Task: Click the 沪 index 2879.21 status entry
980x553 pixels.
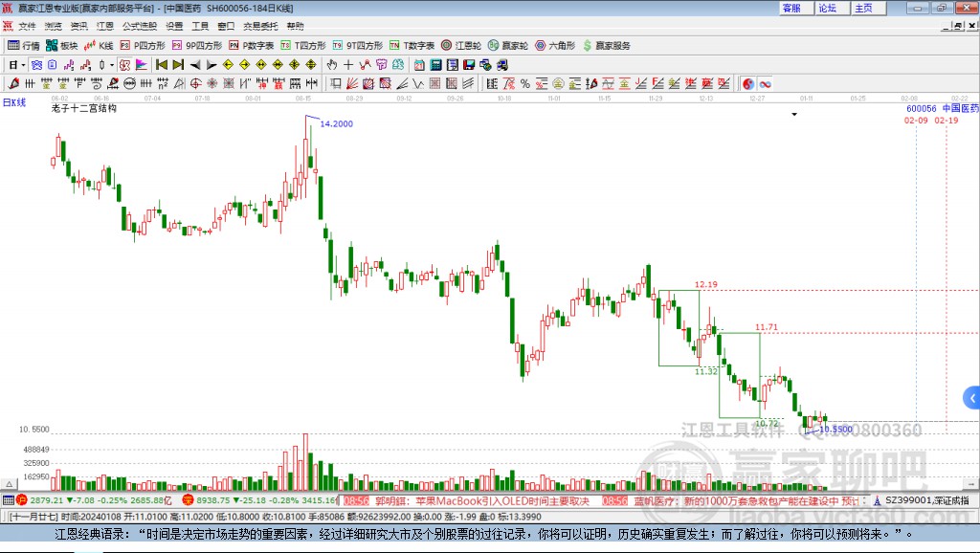Action: [95, 500]
